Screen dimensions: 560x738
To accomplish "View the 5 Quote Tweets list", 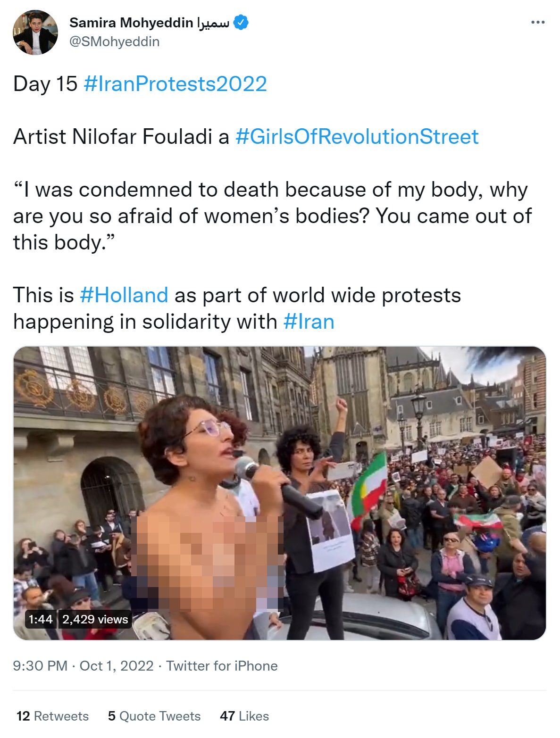I will pyautogui.click(x=154, y=716).
